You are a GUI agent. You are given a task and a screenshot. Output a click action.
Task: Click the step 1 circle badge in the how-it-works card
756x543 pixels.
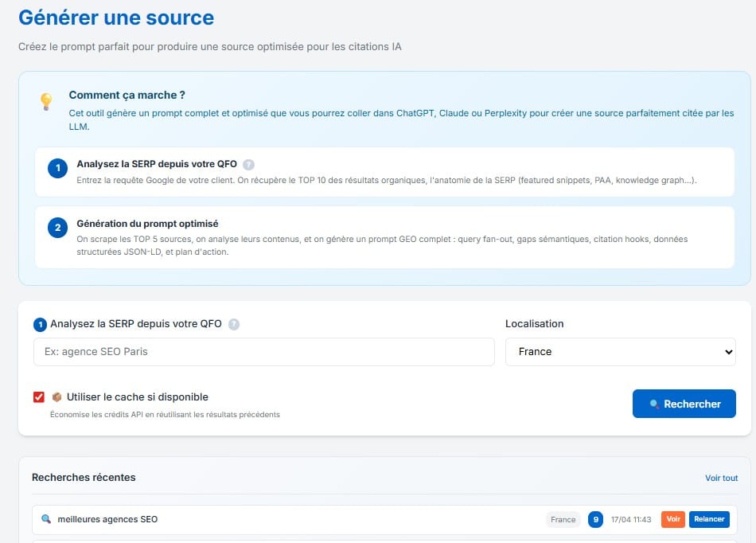[57, 168]
